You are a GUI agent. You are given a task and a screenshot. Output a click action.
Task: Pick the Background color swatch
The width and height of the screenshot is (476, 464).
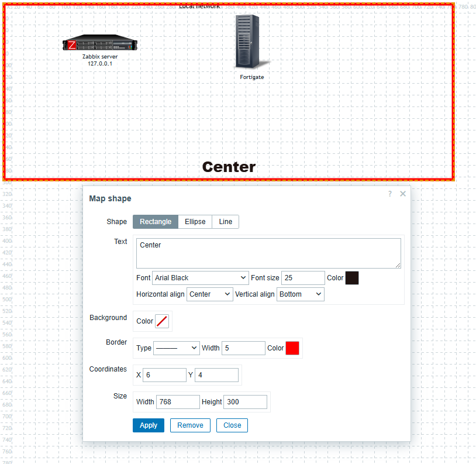(162, 321)
